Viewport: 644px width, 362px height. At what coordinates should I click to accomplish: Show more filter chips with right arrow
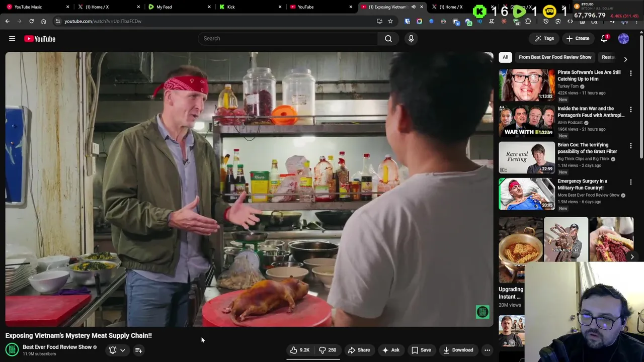pyautogui.click(x=625, y=59)
